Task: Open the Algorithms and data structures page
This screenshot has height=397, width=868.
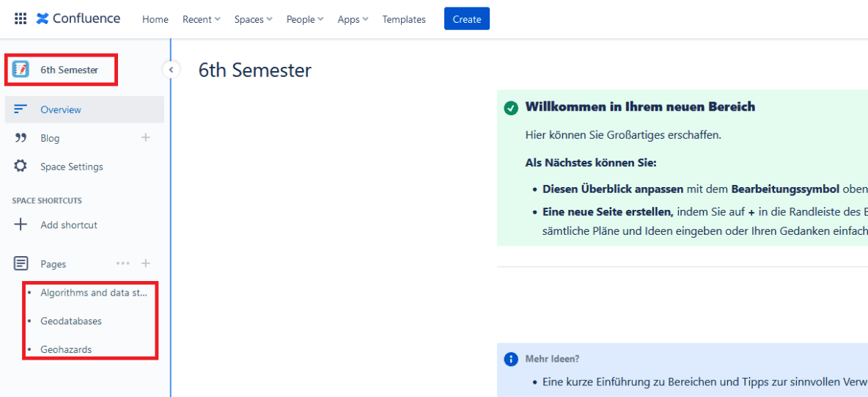Action: click(x=94, y=293)
